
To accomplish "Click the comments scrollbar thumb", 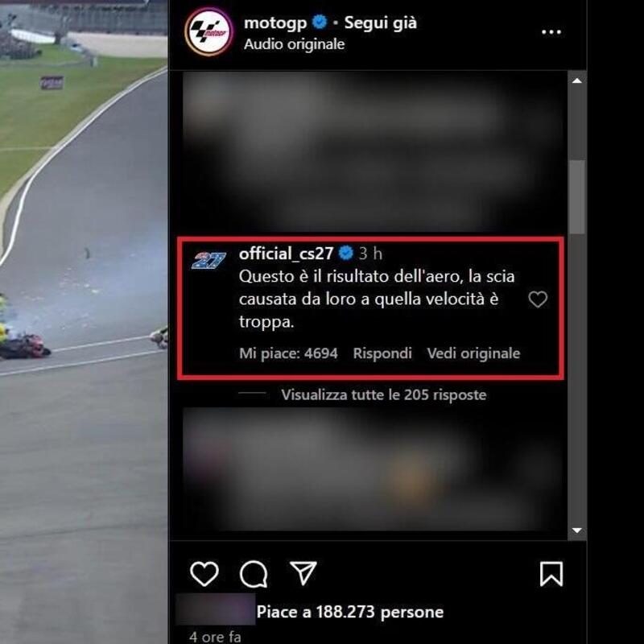I will (x=577, y=196).
